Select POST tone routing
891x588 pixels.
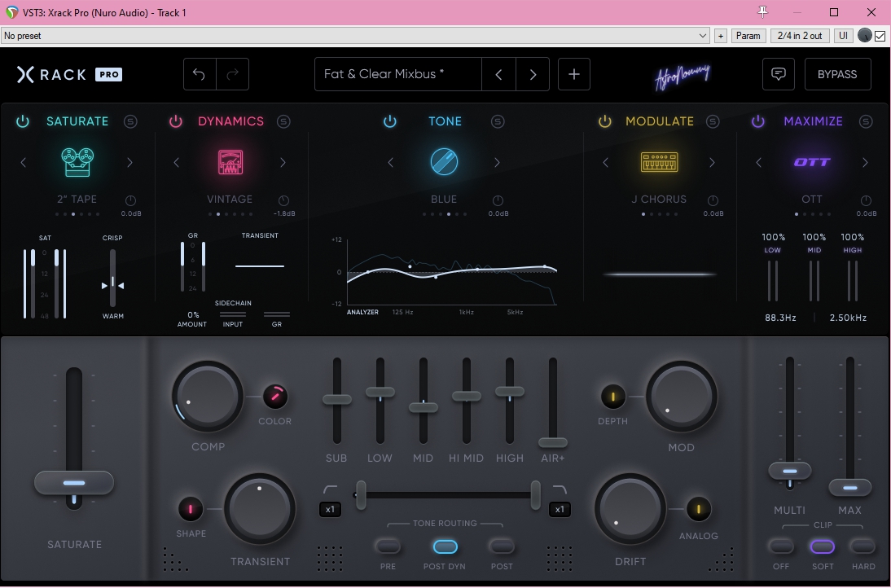pyautogui.click(x=502, y=546)
